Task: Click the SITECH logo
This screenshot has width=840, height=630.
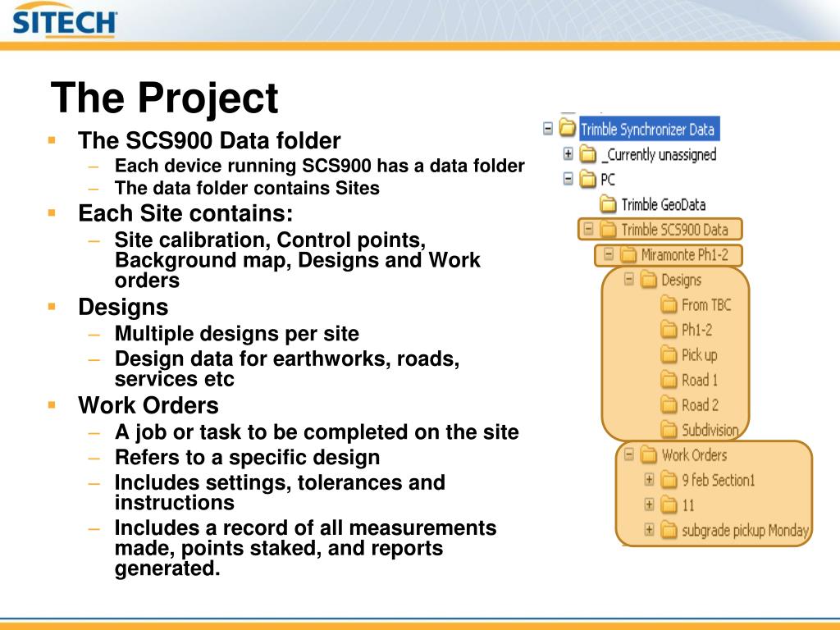Action: coord(64,21)
